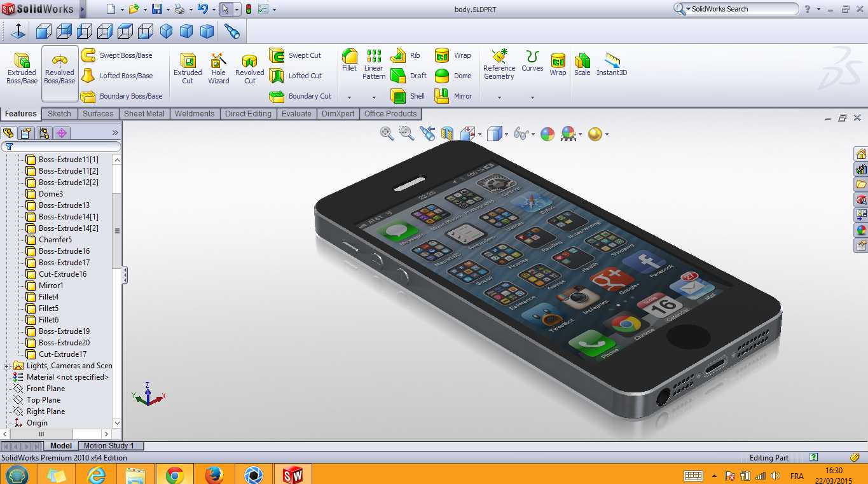868x484 pixels.
Task: Create a Dome feature
Action: (453, 76)
